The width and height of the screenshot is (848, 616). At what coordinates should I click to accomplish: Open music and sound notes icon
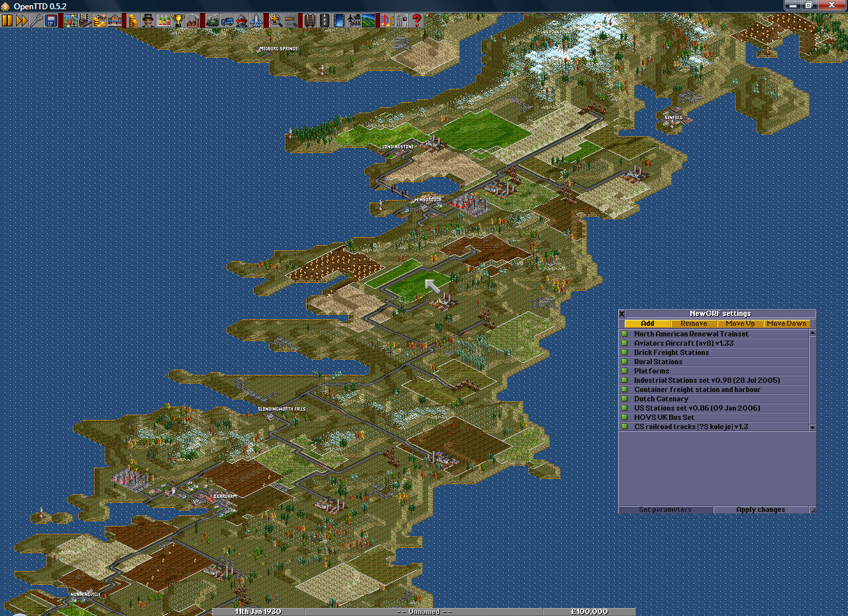[387, 21]
